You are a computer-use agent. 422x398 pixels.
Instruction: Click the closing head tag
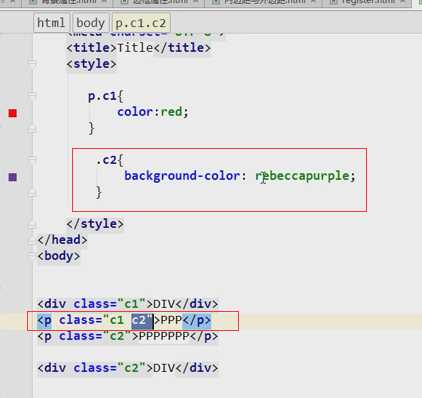tap(62, 240)
